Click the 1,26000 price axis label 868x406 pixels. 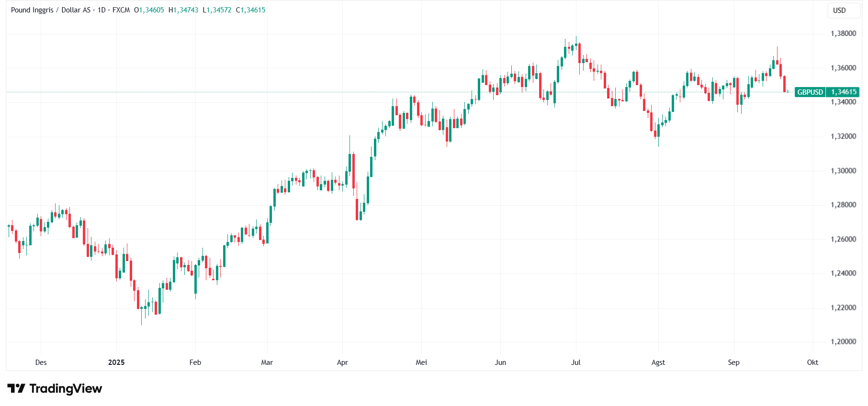click(844, 239)
